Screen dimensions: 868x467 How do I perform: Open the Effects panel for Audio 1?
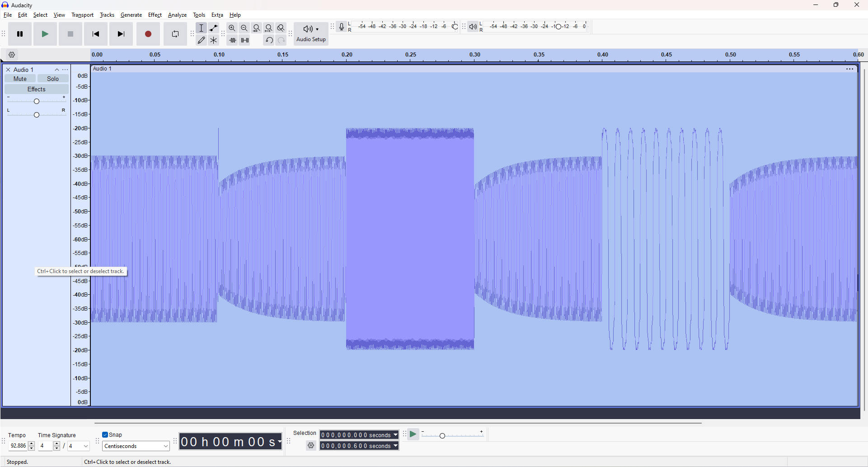pyautogui.click(x=36, y=89)
